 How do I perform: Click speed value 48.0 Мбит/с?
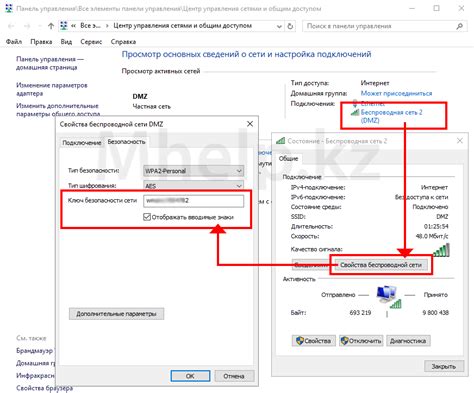432,236
